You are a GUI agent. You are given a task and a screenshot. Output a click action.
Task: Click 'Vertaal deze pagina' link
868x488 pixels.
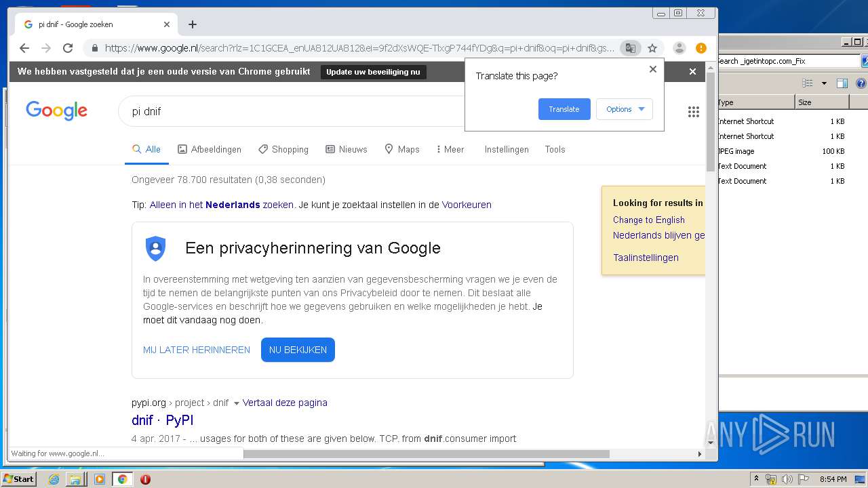pos(285,403)
